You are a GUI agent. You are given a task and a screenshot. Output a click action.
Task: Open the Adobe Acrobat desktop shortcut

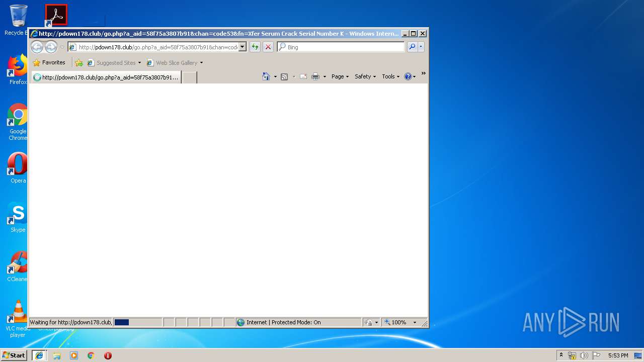click(56, 15)
